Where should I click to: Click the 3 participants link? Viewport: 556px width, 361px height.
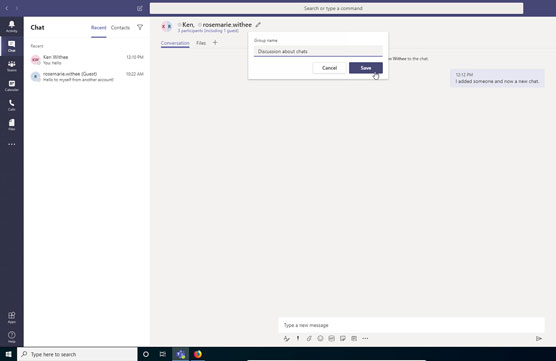point(208,31)
